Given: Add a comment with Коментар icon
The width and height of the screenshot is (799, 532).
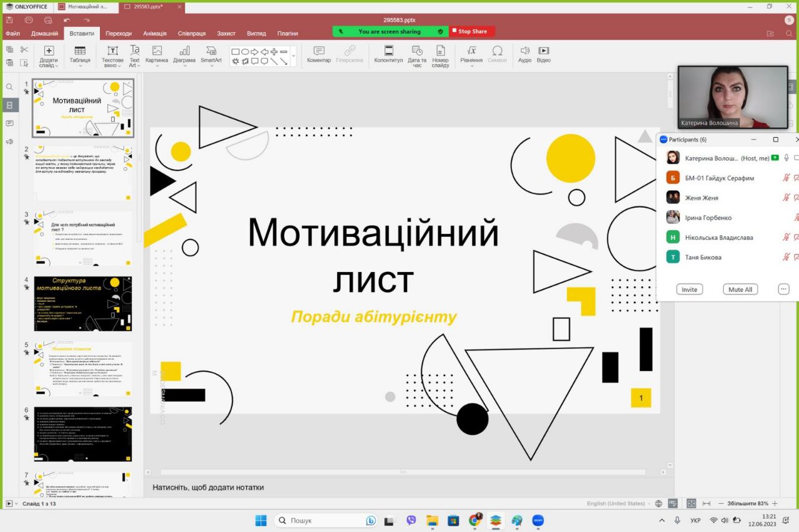Looking at the screenshot, I should coord(319,54).
